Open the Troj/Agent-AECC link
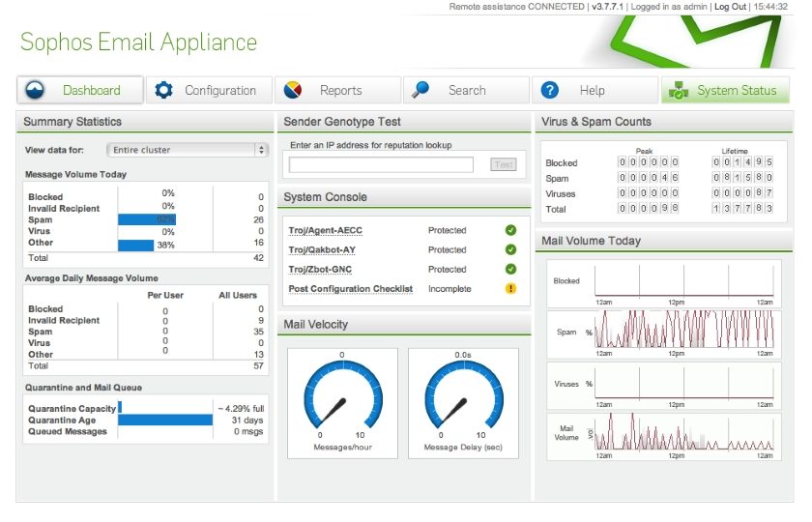Screen dimensions: 812x522 coord(325,230)
